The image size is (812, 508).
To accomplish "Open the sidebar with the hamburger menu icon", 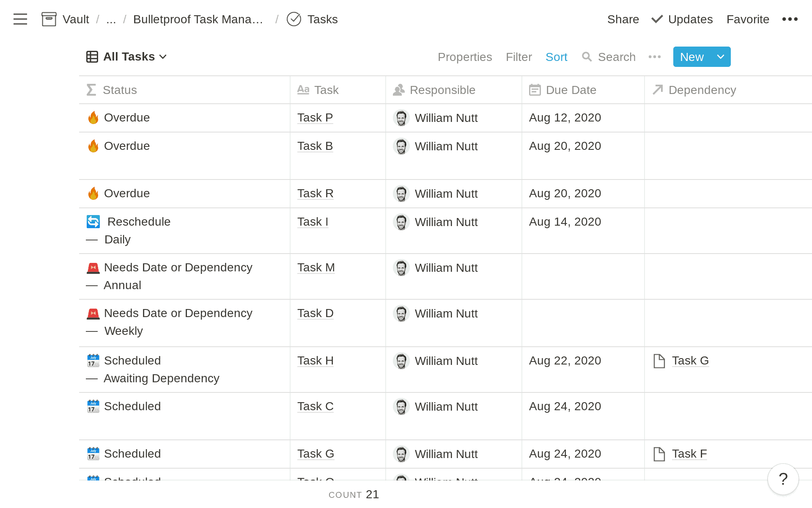I will (20, 19).
